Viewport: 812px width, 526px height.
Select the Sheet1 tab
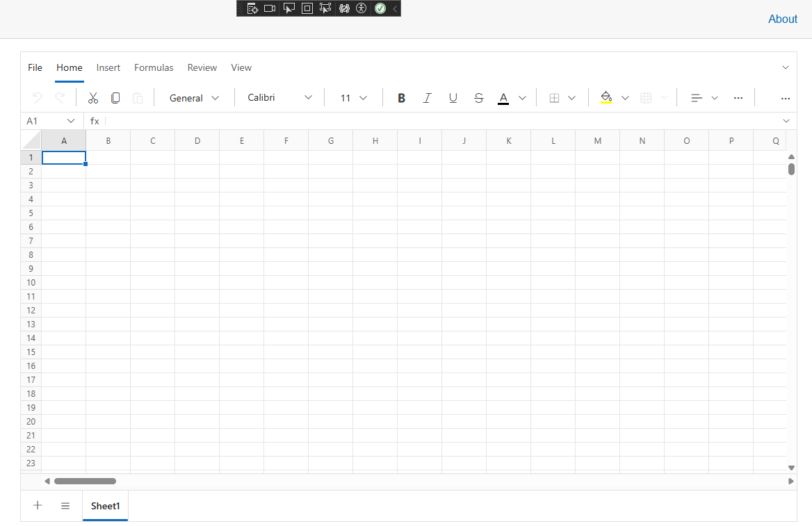pyautogui.click(x=105, y=506)
